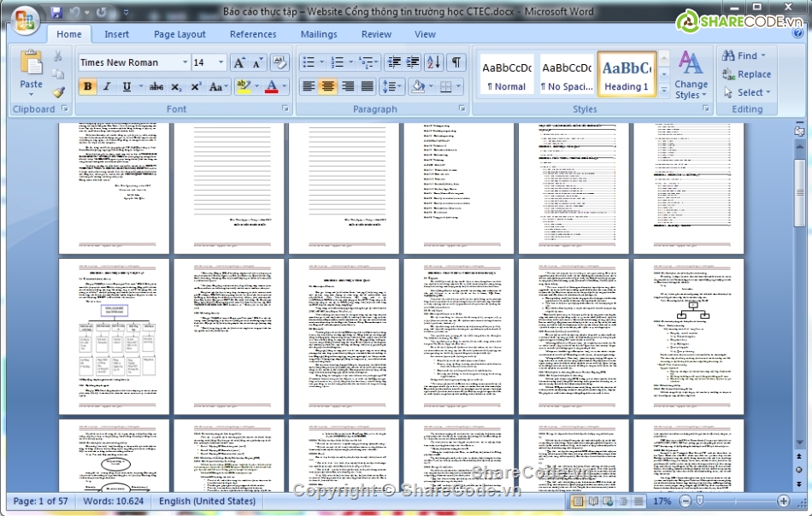The image size is (812, 516).
Task: Sort selected text alphabetically
Action: 433,62
